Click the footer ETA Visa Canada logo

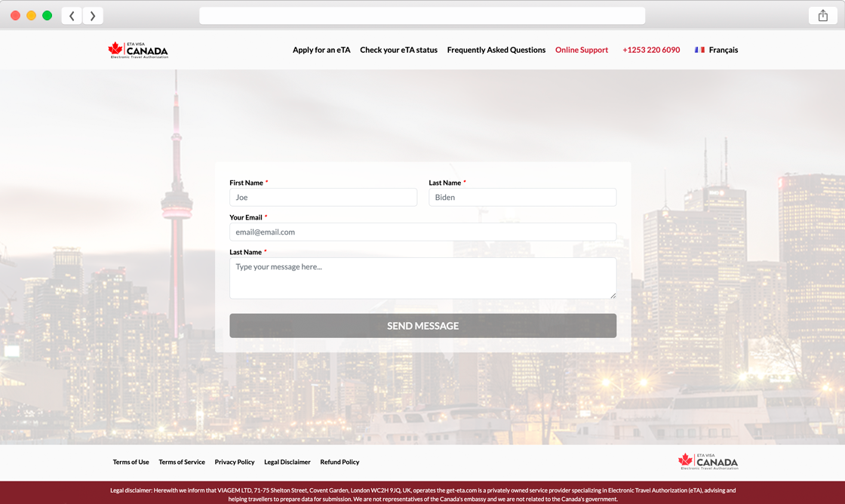point(708,462)
